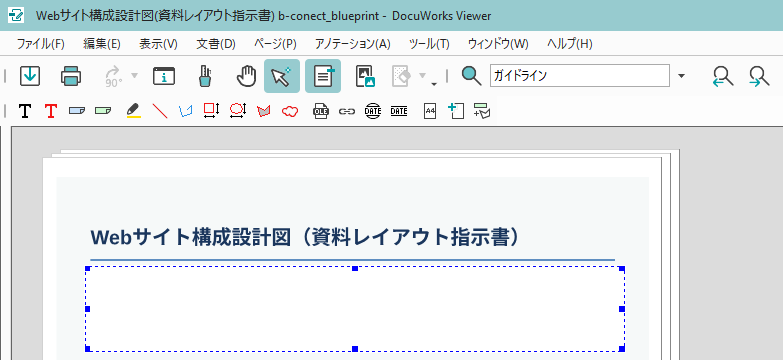Select the blue polyline tool
The height and width of the screenshot is (360, 783).
click(185, 111)
